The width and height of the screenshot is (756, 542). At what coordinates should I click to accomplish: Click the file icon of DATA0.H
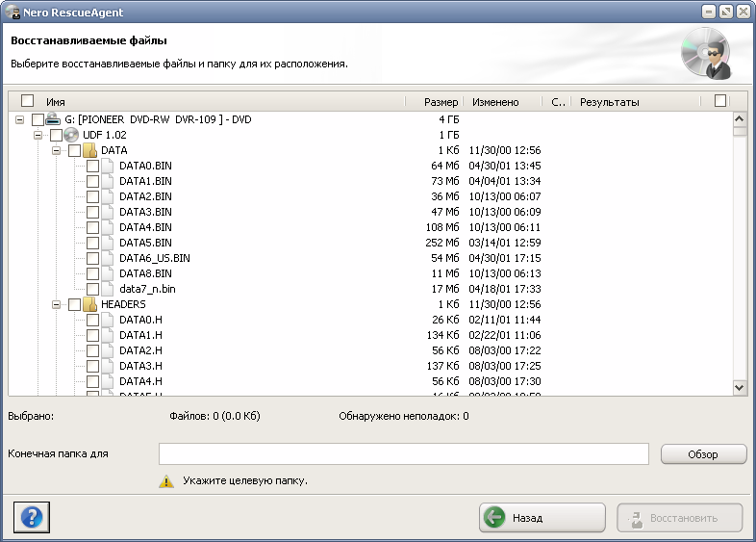[108, 320]
